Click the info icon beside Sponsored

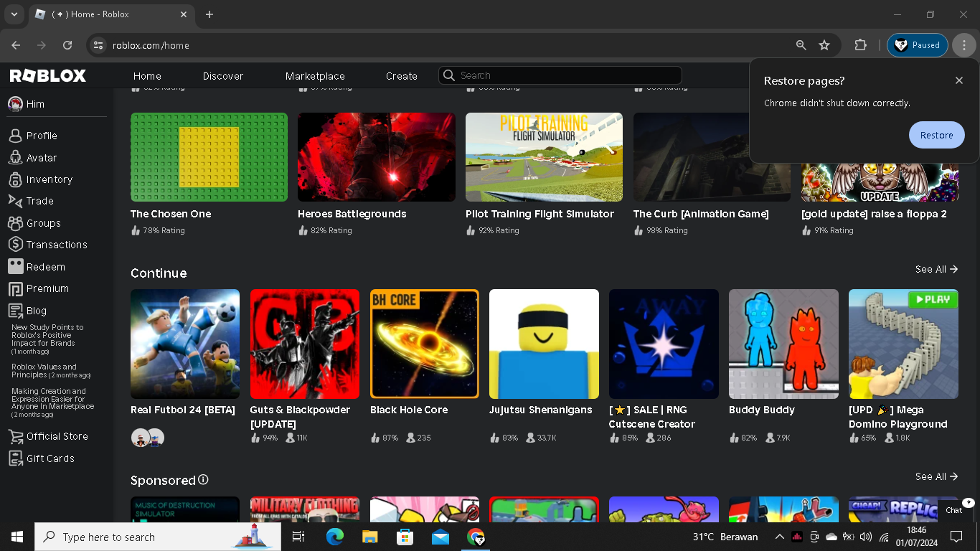click(203, 479)
